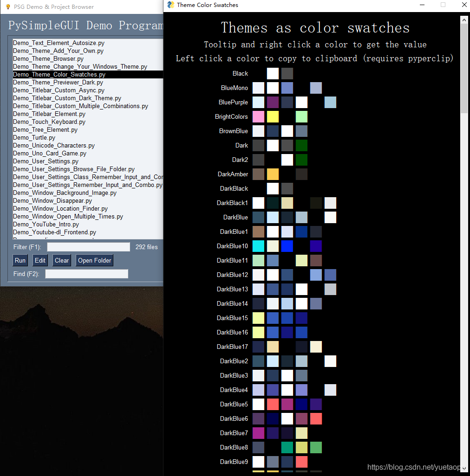
Task: Focus the Find (F2) input field
Action: pos(86,274)
